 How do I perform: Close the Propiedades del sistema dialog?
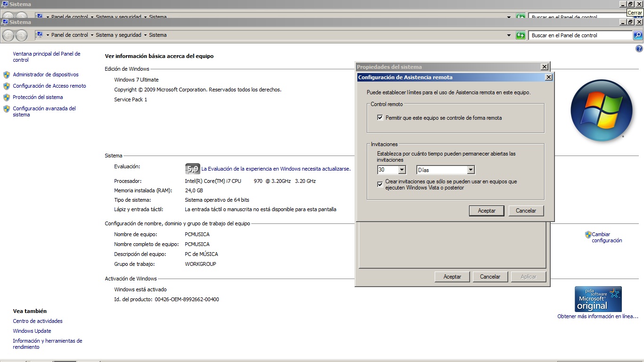click(544, 67)
